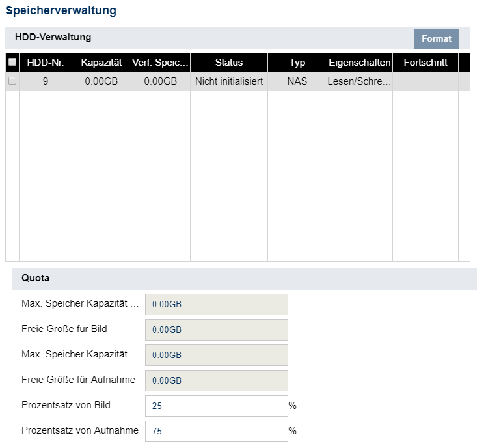Click the topmost Max. Speicher Kapazität field
The height and width of the screenshot is (448, 486).
(x=216, y=304)
